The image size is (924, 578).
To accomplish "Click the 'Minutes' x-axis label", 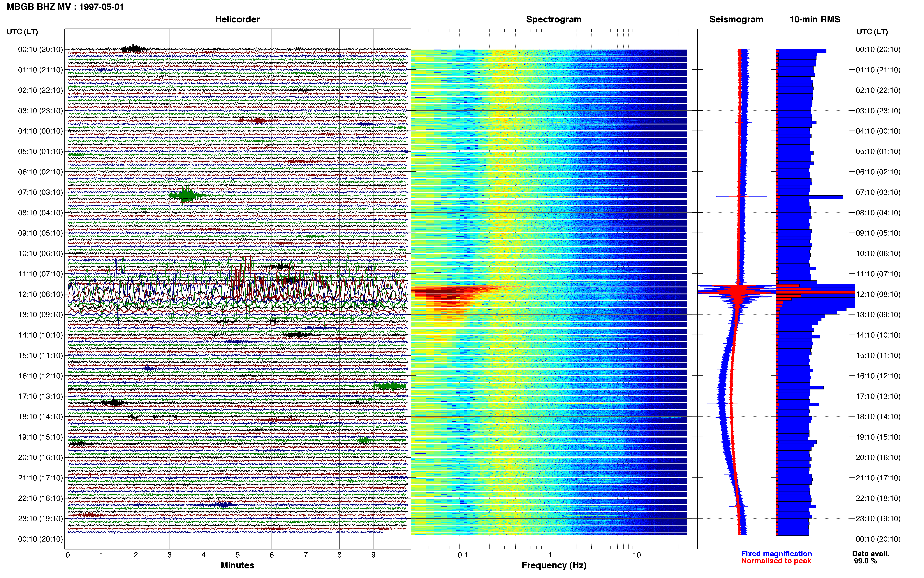I will (x=237, y=565).
